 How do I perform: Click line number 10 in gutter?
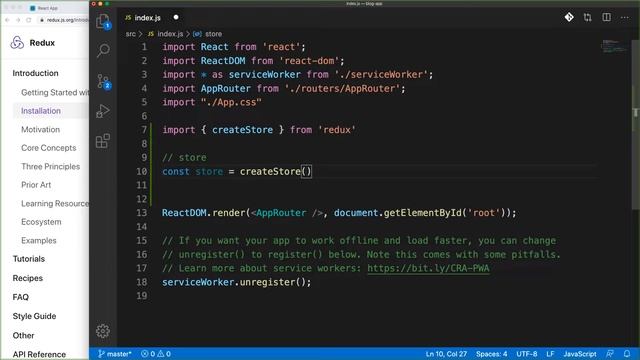(x=142, y=171)
